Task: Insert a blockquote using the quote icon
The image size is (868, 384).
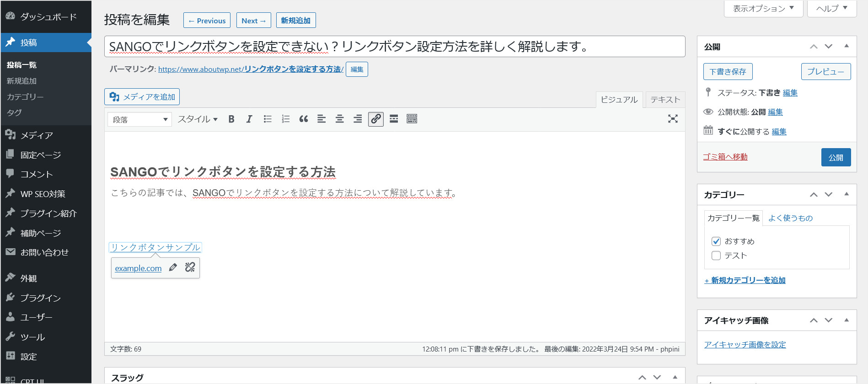Action: (303, 119)
